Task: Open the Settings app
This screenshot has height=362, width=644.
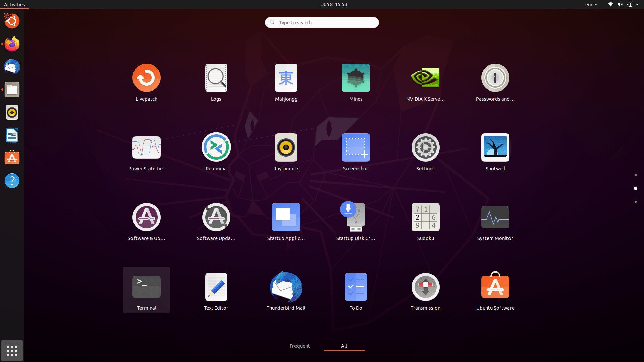Action: click(425, 153)
